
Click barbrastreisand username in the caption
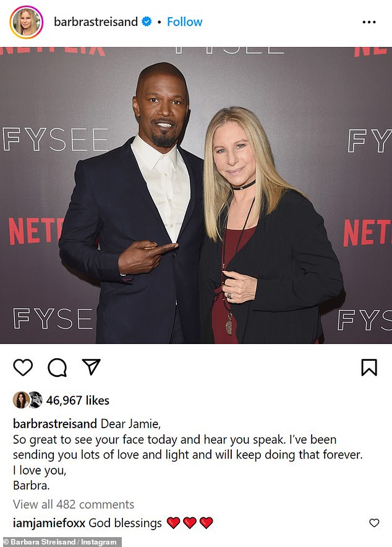click(x=55, y=423)
